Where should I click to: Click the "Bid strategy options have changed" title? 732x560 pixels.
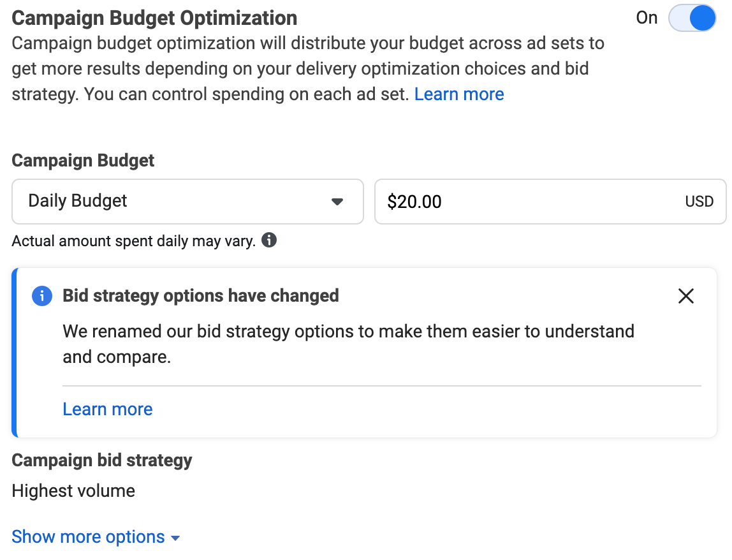coord(200,296)
